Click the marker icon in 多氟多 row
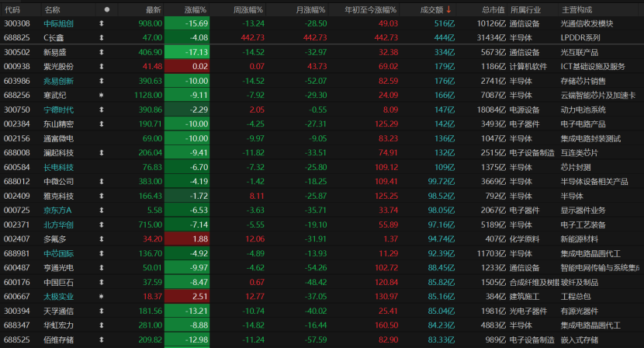This screenshot has width=644, height=348. point(102,239)
